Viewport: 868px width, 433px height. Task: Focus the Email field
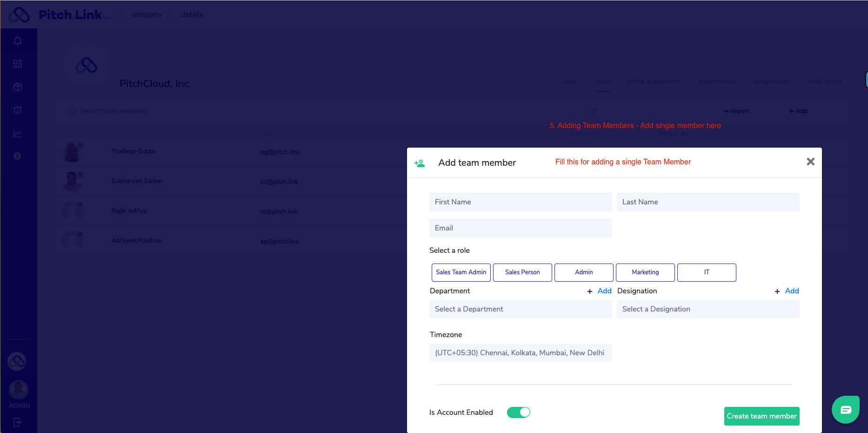point(521,228)
